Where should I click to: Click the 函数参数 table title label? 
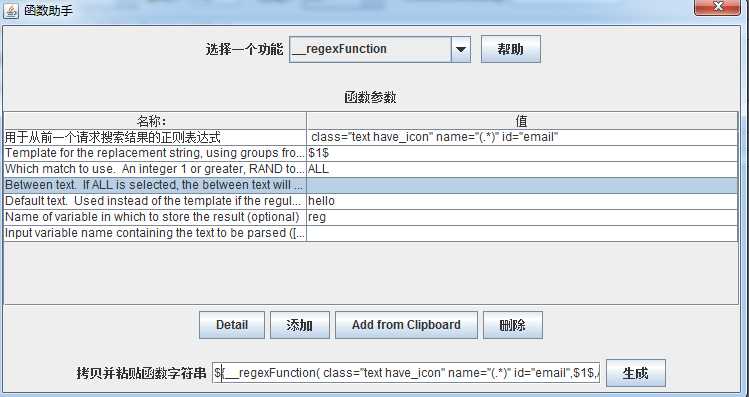pyautogui.click(x=370, y=97)
